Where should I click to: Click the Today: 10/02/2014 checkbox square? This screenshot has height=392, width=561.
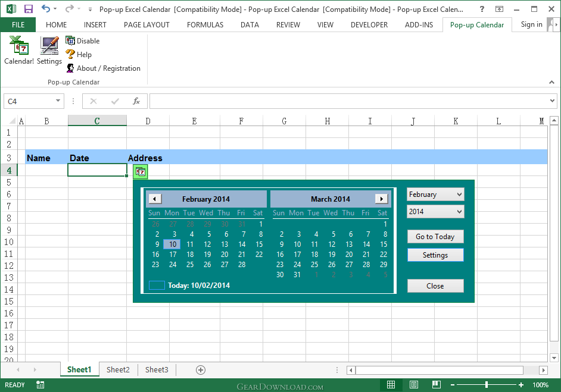[x=157, y=285]
